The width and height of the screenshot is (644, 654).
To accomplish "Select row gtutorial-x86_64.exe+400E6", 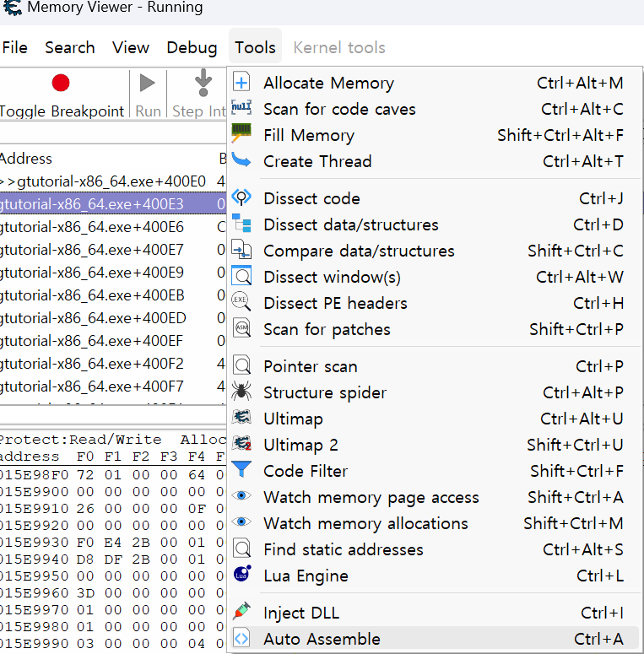I will pyautogui.click(x=112, y=227).
